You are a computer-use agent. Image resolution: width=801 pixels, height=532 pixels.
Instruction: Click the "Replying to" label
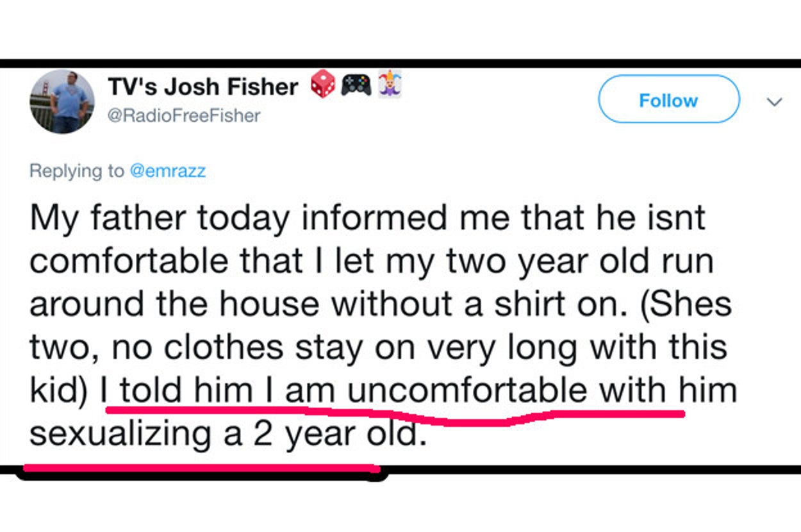point(77,171)
